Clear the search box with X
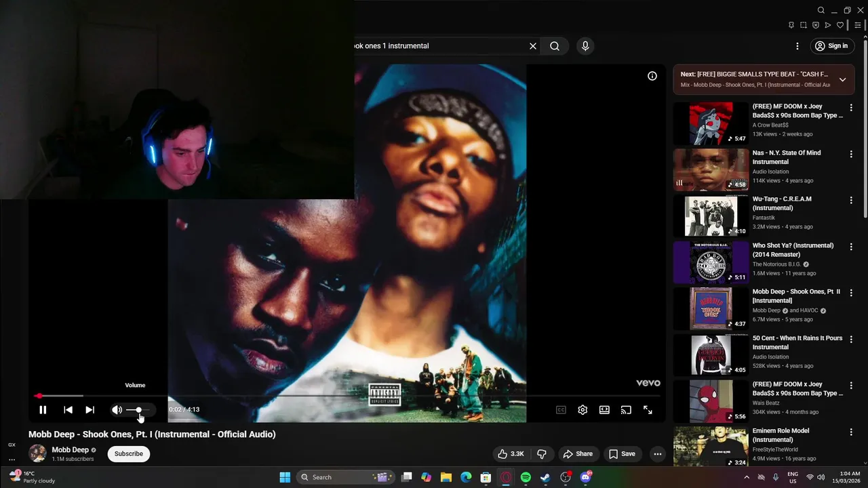 tap(533, 46)
